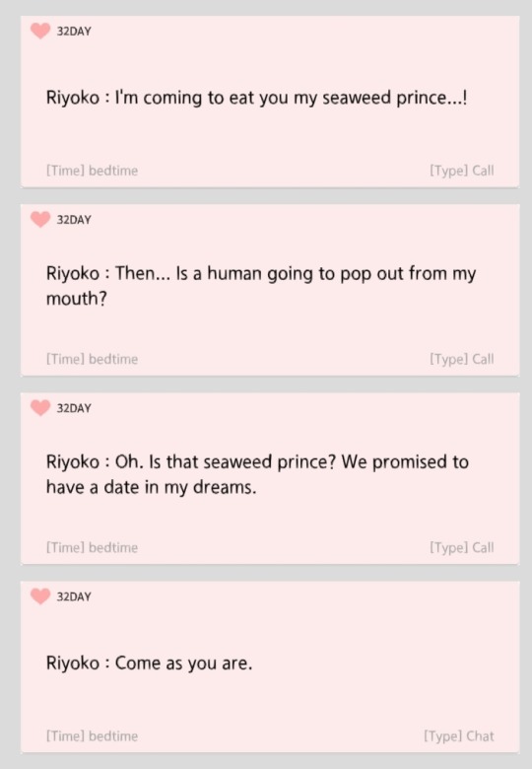Click "[Time] bedtime" on the Chat card
This screenshot has width=532, height=769.
coord(92,736)
